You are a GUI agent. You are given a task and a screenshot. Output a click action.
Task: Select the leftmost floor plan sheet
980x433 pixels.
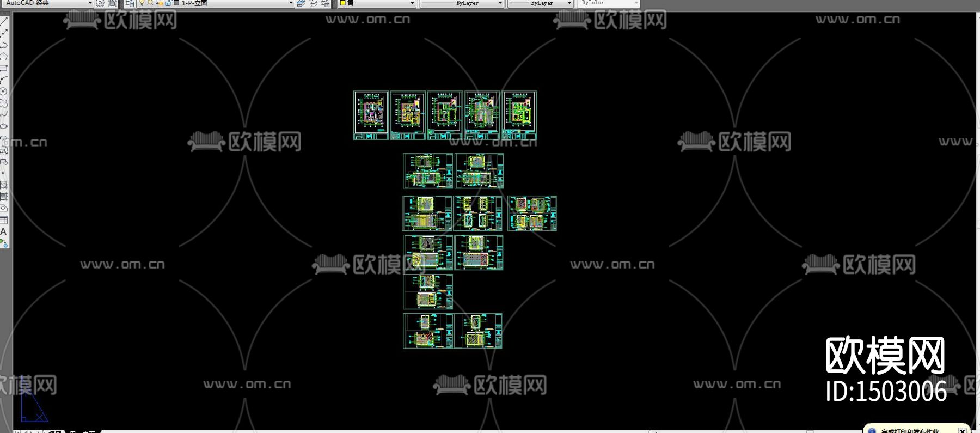tap(371, 115)
